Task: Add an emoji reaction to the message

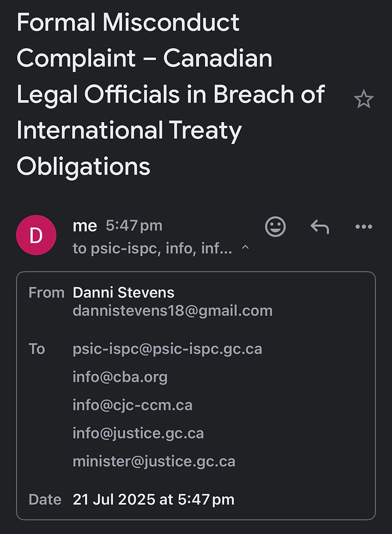Action: pyautogui.click(x=275, y=227)
